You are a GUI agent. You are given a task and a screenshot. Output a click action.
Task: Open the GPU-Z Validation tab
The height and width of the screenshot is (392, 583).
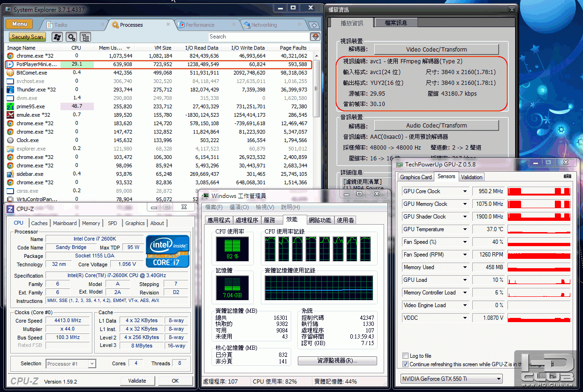point(471,177)
